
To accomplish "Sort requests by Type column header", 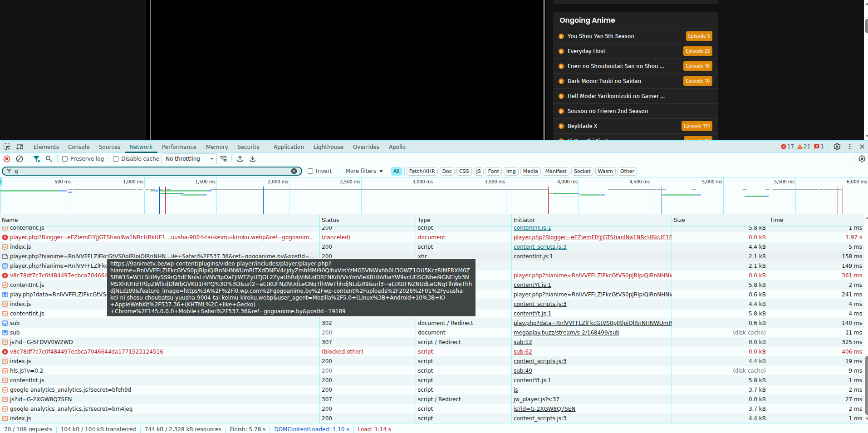I will [464, 220].
